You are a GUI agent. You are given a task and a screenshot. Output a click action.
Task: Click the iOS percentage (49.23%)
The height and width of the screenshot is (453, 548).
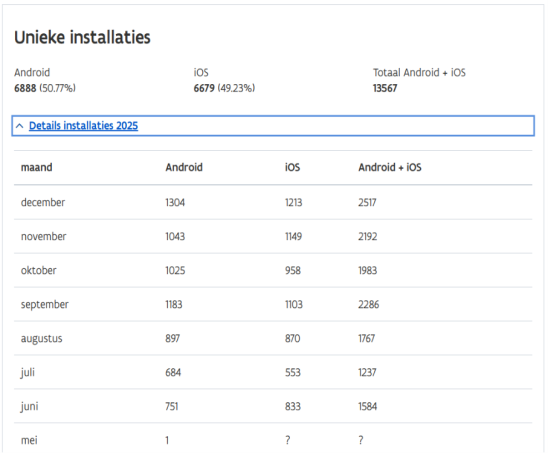click(x=236, y=88)
